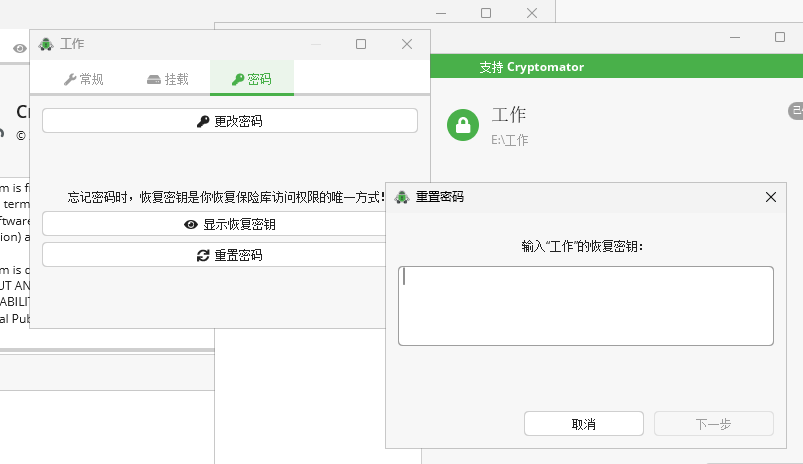Click inside the recovery key text area
The image size is (803, 464).
coord(586,306)
